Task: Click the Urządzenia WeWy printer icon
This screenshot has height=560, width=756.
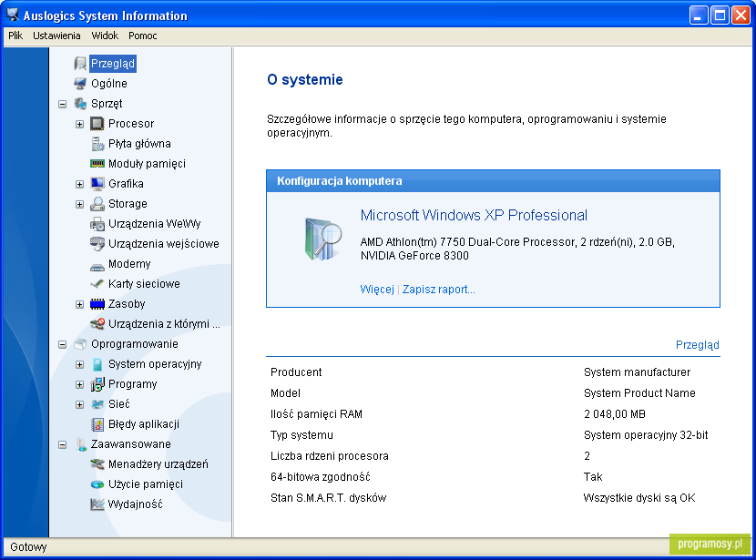Action: point(97,224)
